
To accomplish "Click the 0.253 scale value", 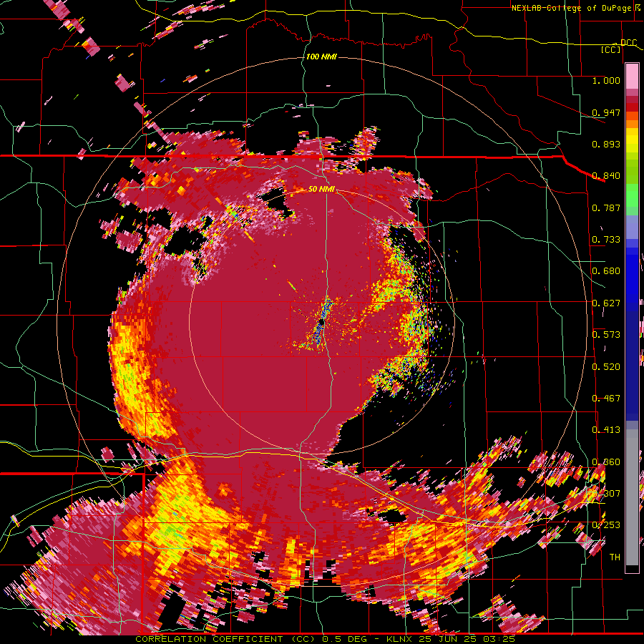I will (606, 525).
